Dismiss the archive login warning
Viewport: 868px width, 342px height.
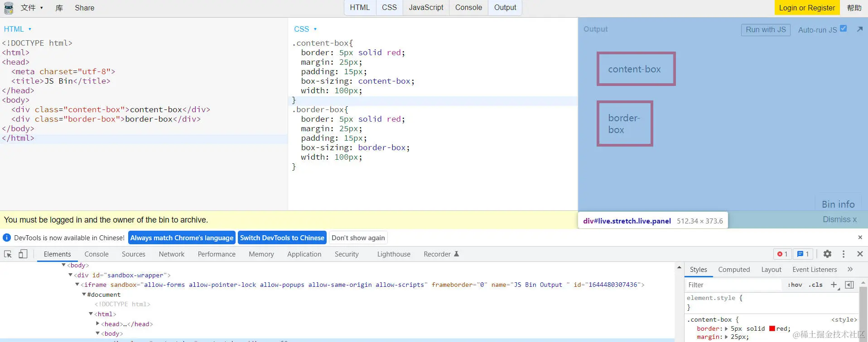[x=839, y=219]
